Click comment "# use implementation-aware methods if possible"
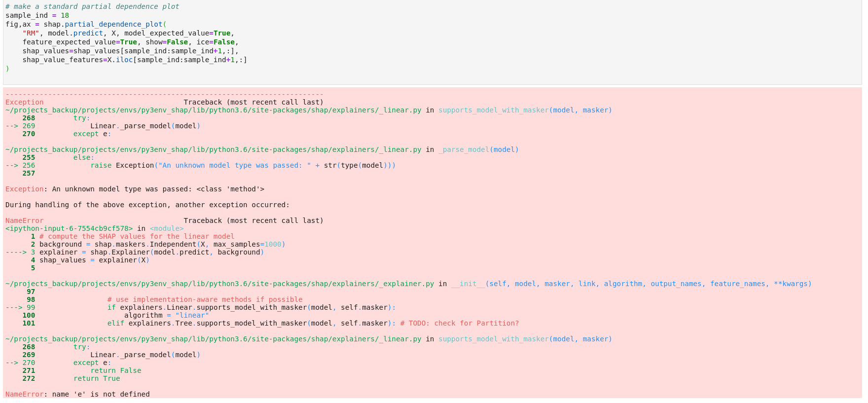This screenshot has height=403, width=868. pos(205,299)
